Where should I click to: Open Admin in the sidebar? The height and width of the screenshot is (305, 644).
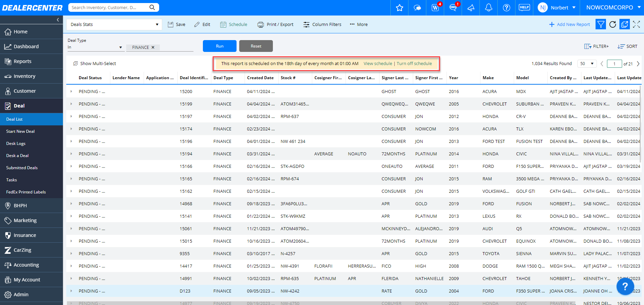point(31,295)
